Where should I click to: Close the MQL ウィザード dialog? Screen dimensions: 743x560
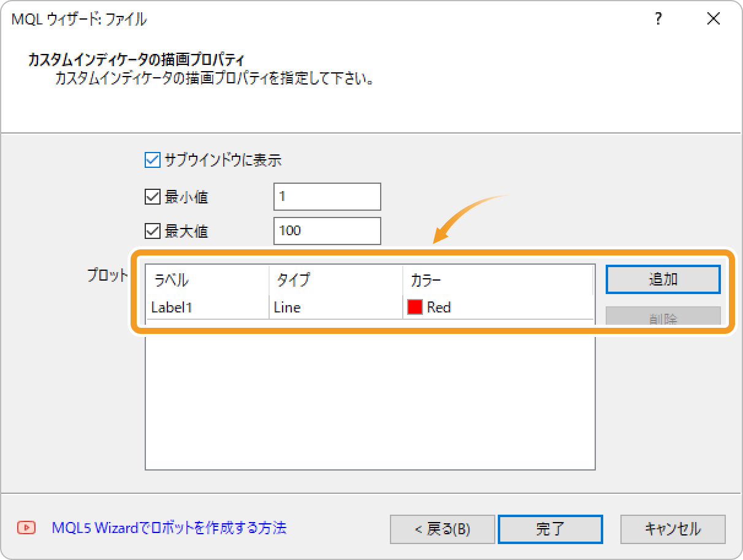tap(713, 19)
